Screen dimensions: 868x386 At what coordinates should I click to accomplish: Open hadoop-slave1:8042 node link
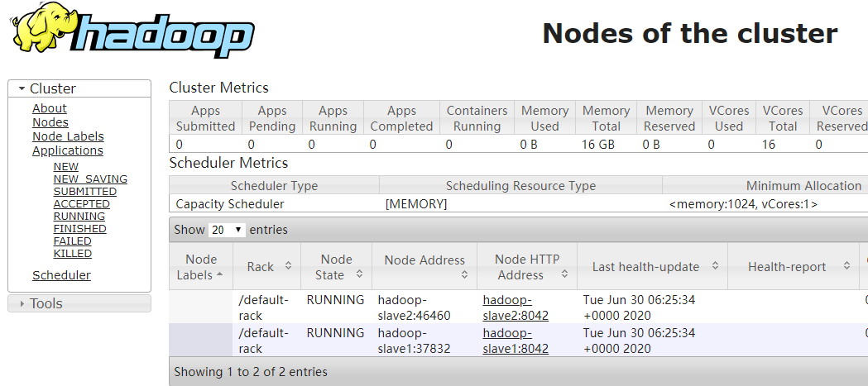coord(516,341)
